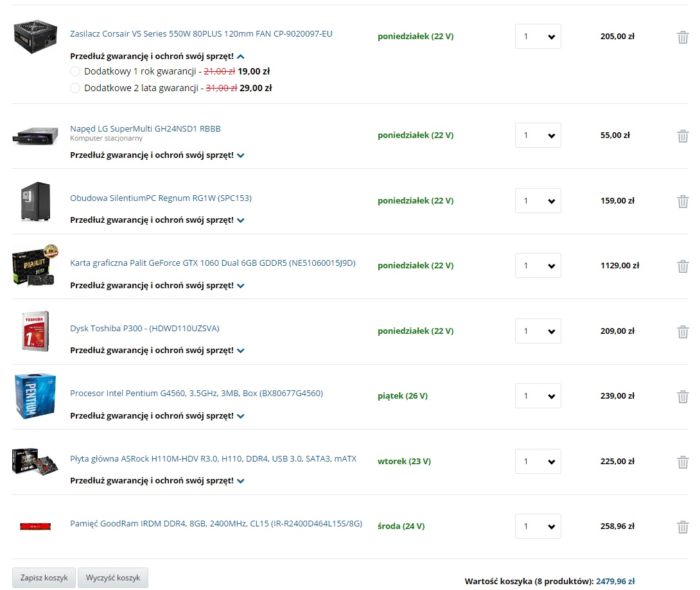The image size is (700, 590).
Task: Open Zasilacz Corsair VS Series 550W product link
Action: (x=201, y=34)
